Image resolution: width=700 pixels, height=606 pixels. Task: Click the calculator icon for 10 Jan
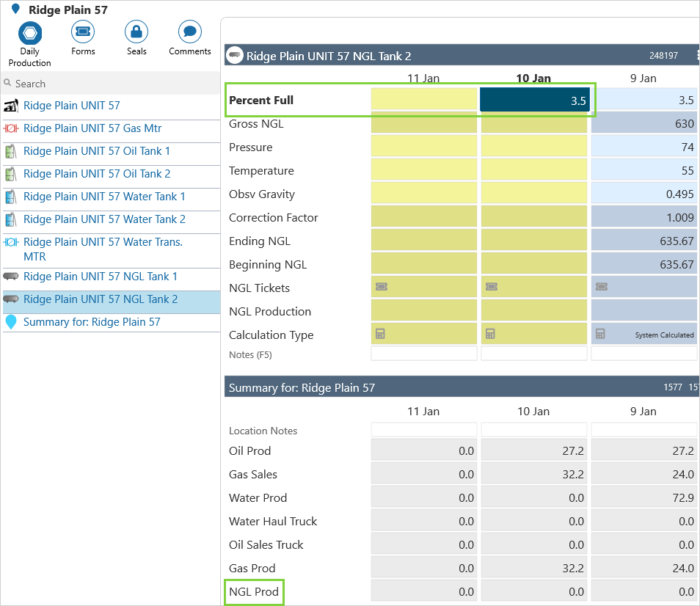click(x=491, y=335)
